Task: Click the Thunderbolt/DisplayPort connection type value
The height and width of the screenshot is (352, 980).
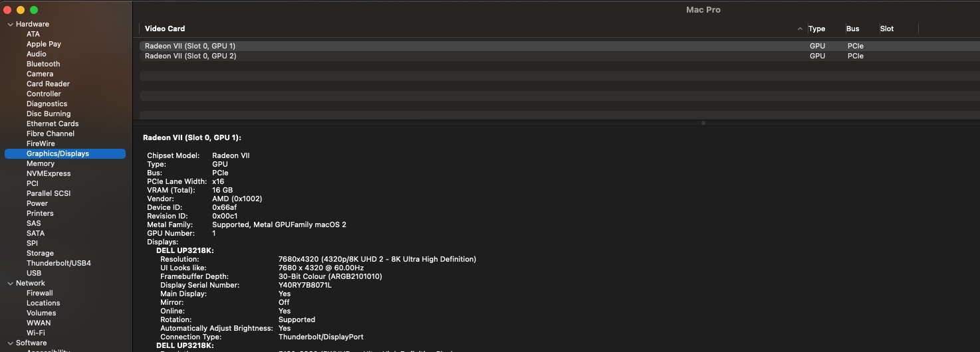Action: [x=321, y=337]
